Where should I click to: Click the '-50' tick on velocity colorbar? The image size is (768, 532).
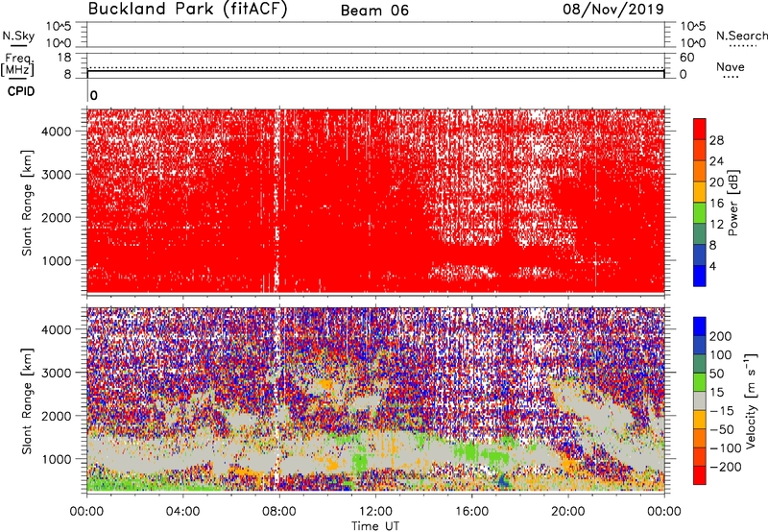(722, 429)
